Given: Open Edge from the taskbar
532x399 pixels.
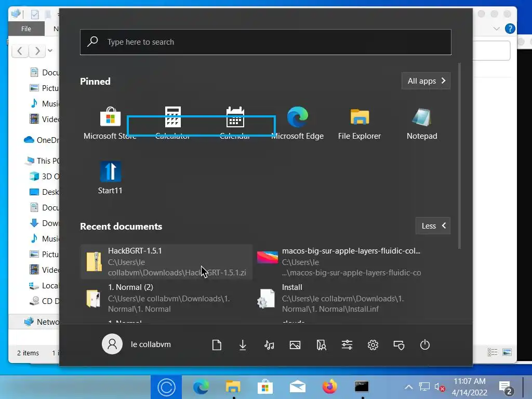Looking at the screenshot, I should [201, 387].
